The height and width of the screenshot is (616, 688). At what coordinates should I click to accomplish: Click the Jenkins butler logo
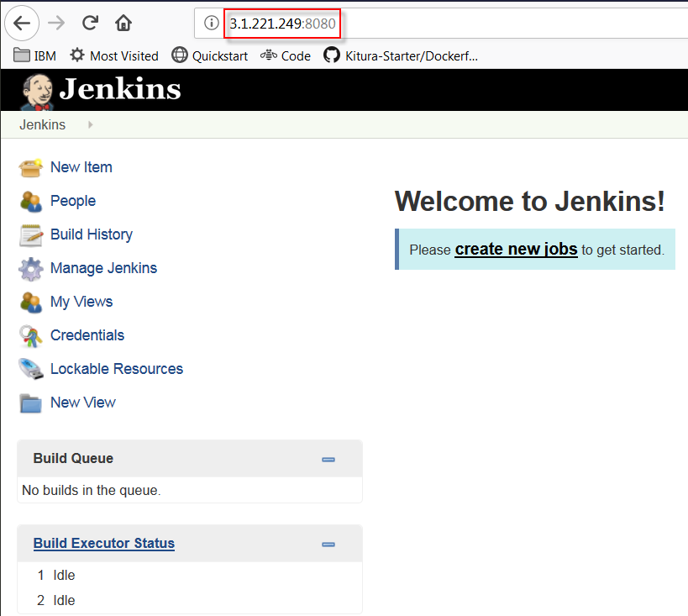(37, 92)
